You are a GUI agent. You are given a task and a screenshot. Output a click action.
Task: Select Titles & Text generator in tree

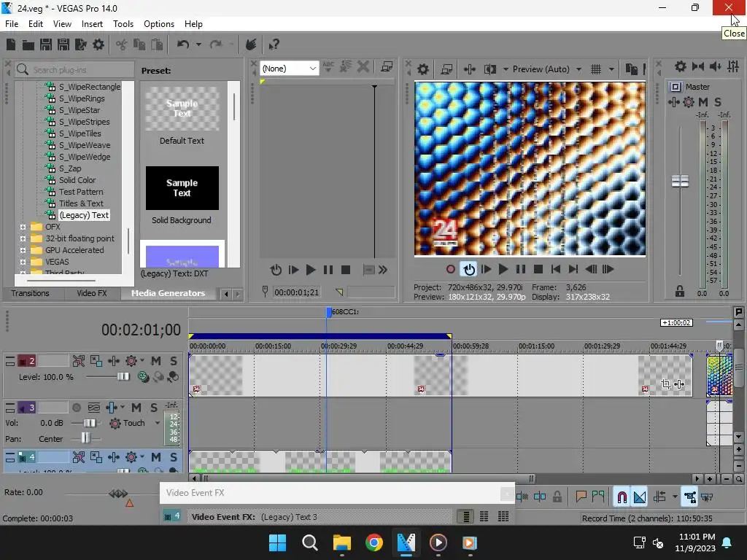tap(81, 203)
